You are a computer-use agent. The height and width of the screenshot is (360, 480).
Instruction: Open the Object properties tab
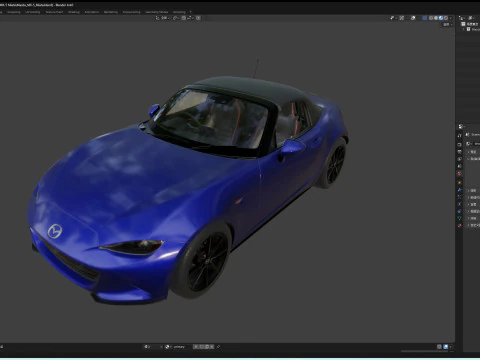click(459, 182)
